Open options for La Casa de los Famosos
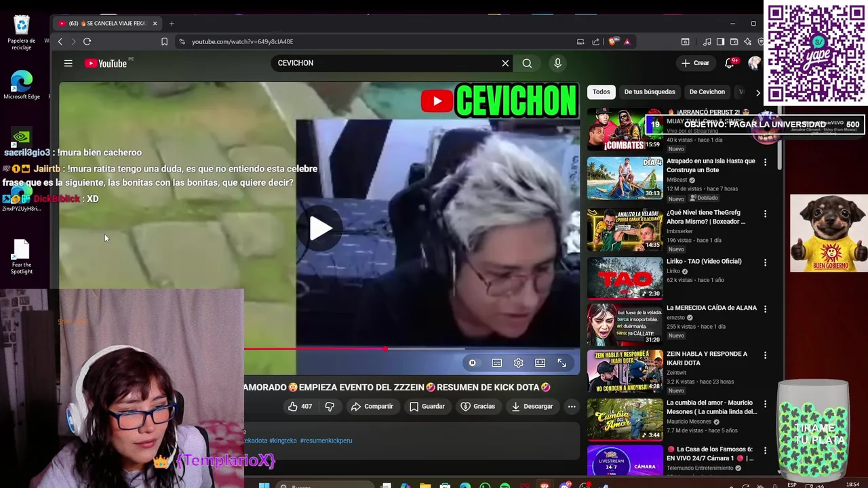Image resolution: width=868 pixels, height=488 pixels. pyautogui.click(x=765, y=450)
